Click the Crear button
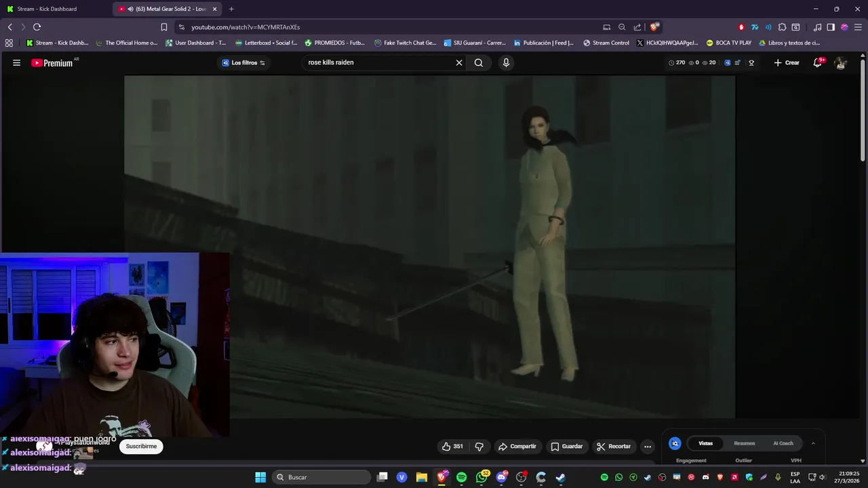 tap(787, 62)
